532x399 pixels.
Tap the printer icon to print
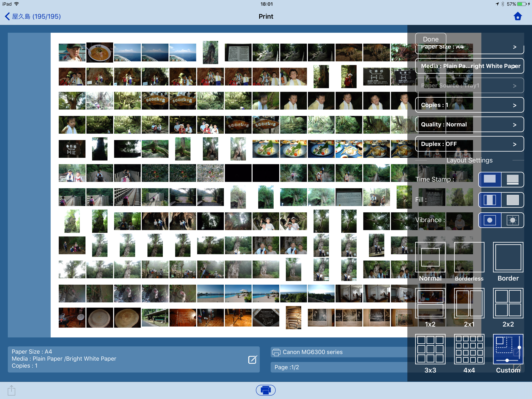pos(266,390)
